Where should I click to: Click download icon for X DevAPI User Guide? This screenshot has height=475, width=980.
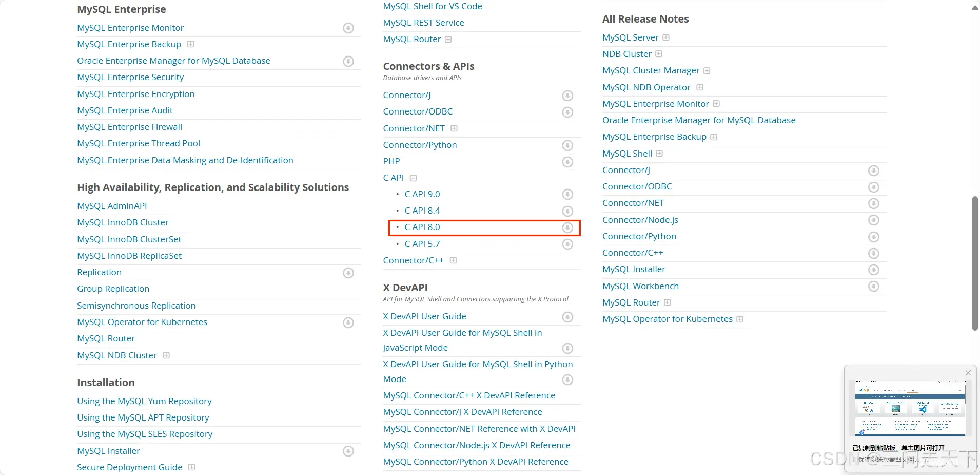(x=567, y=317)
